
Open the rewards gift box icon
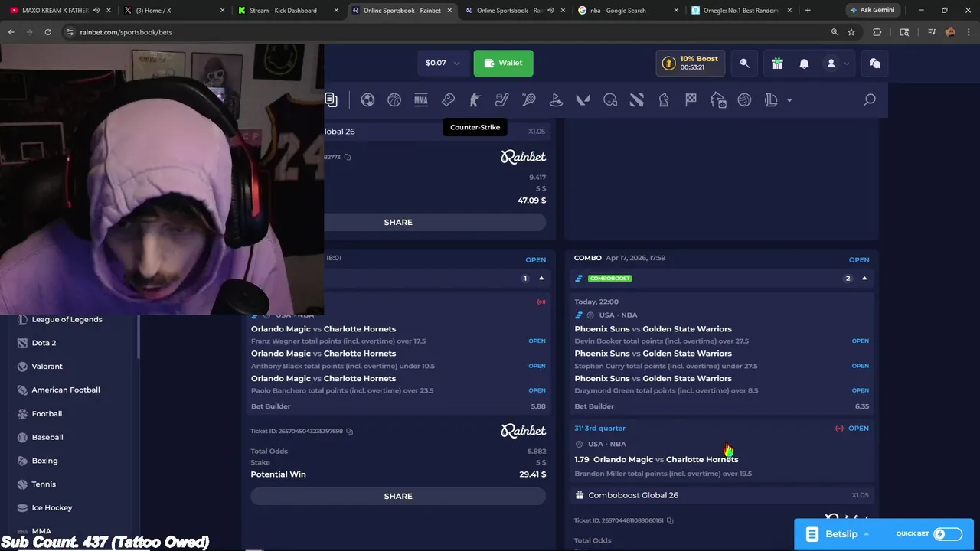[777, 64]
